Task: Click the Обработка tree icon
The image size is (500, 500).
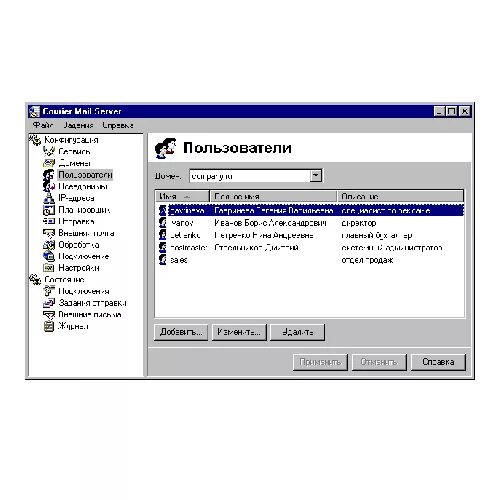Action: click(x=49, y=245)
